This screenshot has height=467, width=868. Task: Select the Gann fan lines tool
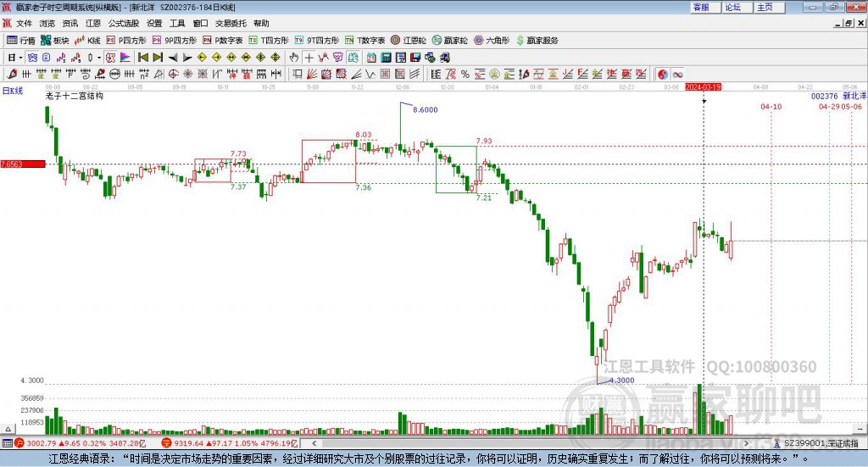tap(311, 74)
